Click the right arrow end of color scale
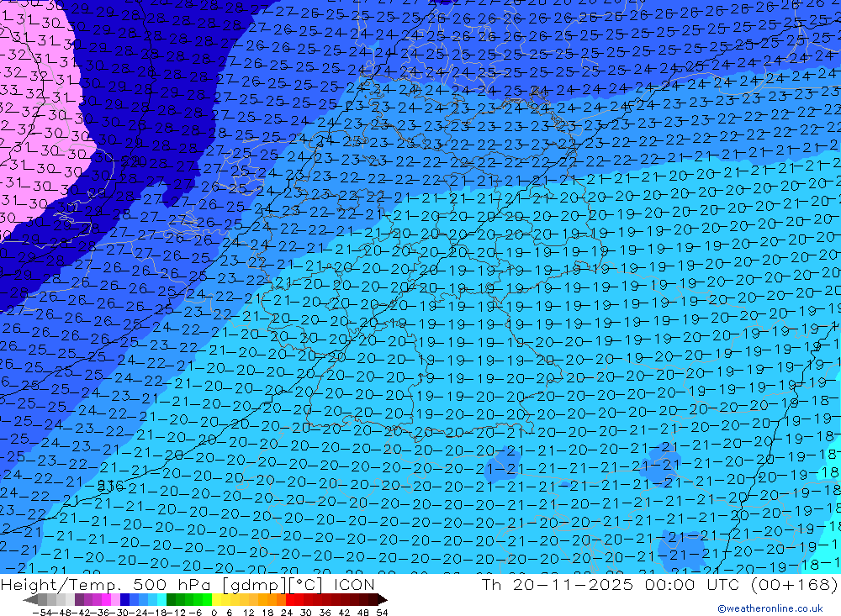 383,600
